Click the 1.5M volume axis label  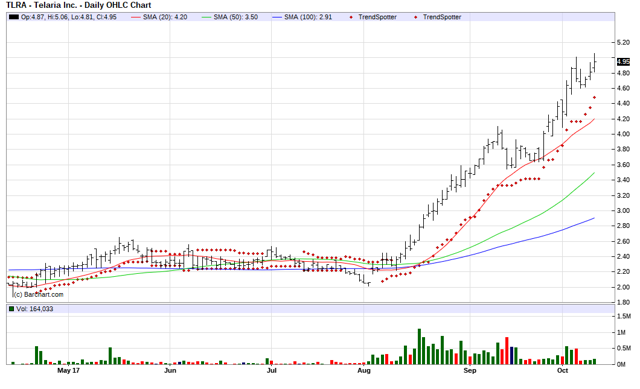coord(624,316)
